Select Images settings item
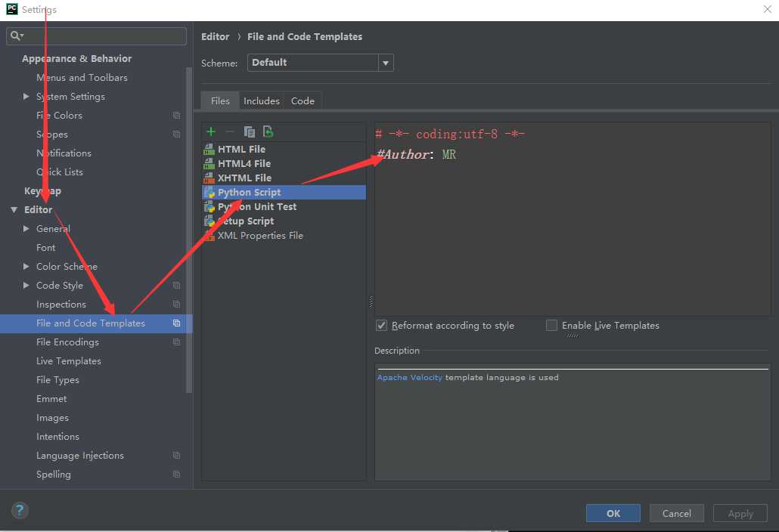 click(x=53, y=418)
